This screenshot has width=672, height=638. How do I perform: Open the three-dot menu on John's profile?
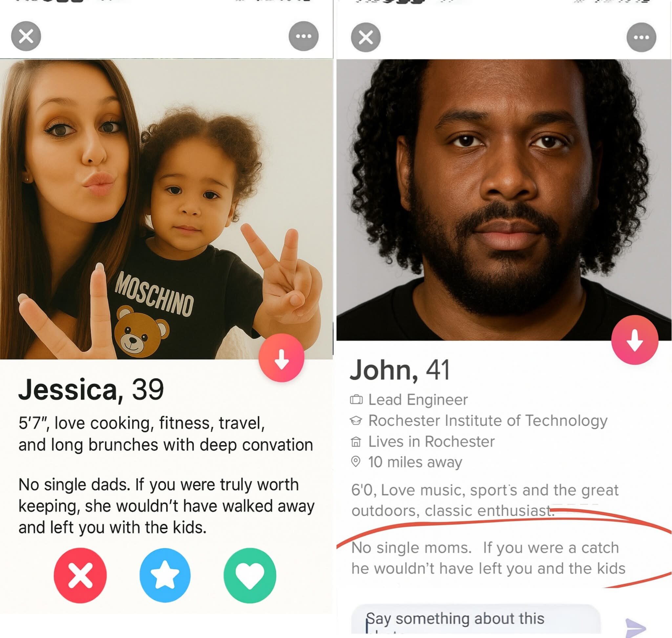(641, 37)
